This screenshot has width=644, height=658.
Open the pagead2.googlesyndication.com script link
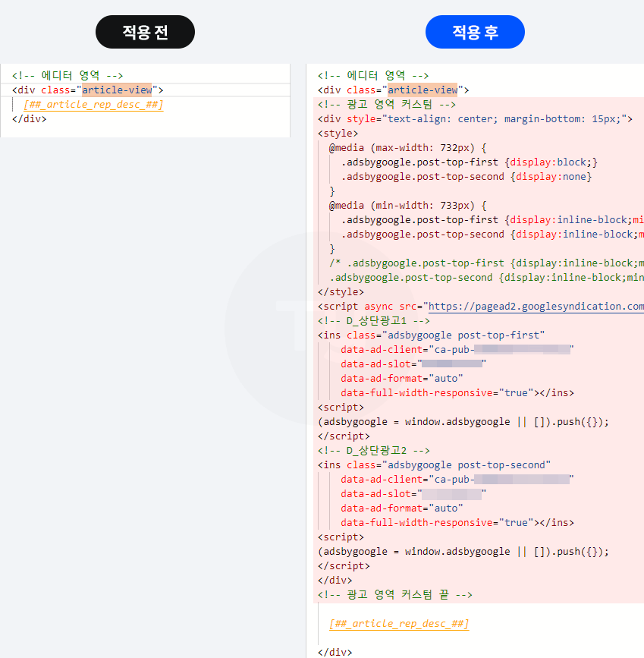(531, 306)
